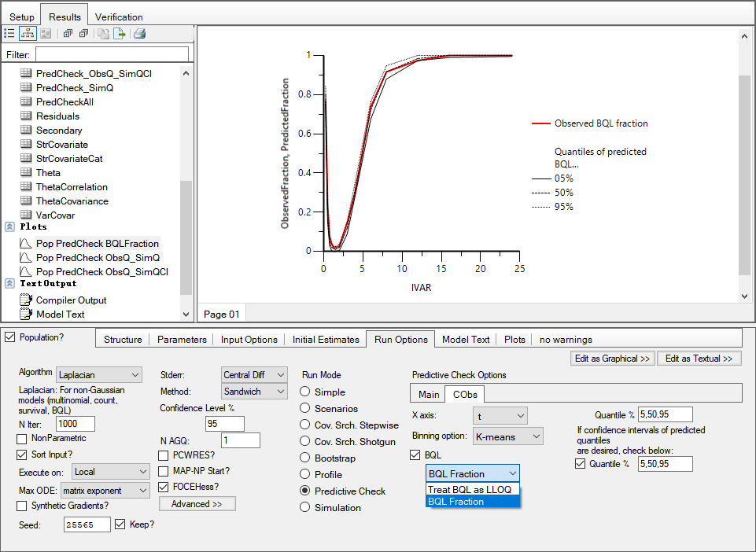Open the Compiler Output text item

click(x=71, y=300)
